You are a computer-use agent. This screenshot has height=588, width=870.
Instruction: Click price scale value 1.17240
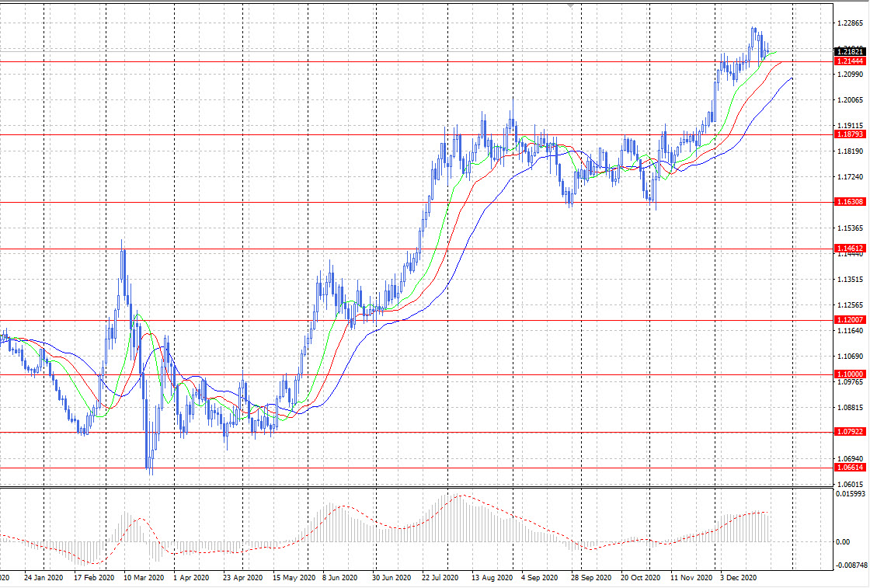tap(851, 177)
